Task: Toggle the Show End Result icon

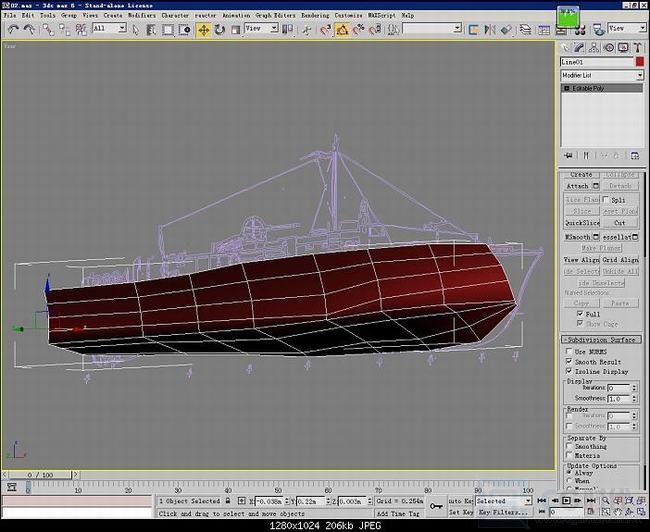Action: coord(586,155)
